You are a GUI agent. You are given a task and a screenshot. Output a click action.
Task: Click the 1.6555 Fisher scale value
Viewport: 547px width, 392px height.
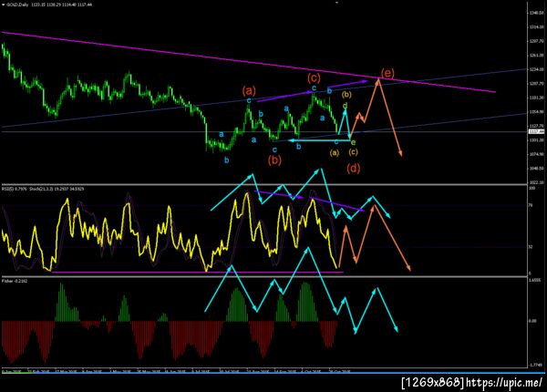pyautogui.click(x=535, y=280)
